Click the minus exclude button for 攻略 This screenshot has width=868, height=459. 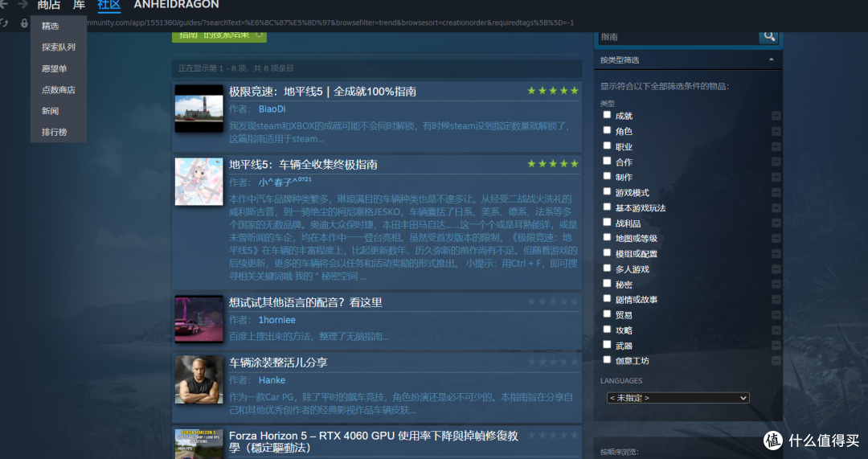[x=776, y=330]
